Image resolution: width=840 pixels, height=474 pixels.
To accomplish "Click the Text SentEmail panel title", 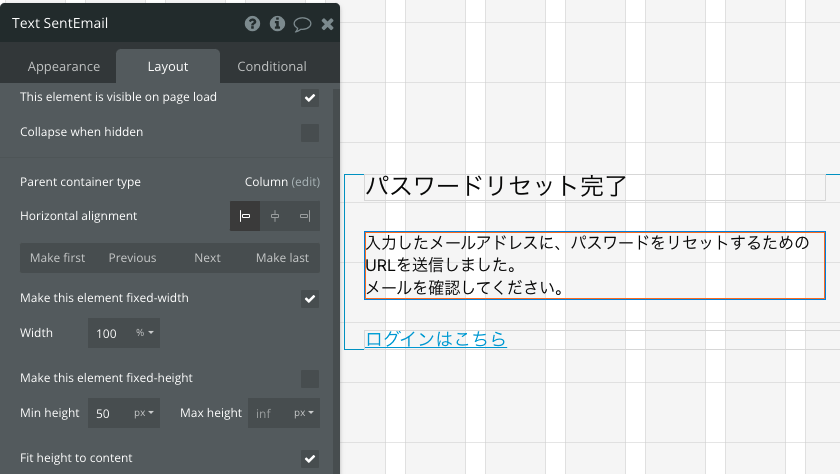I will tap(60, 24).
